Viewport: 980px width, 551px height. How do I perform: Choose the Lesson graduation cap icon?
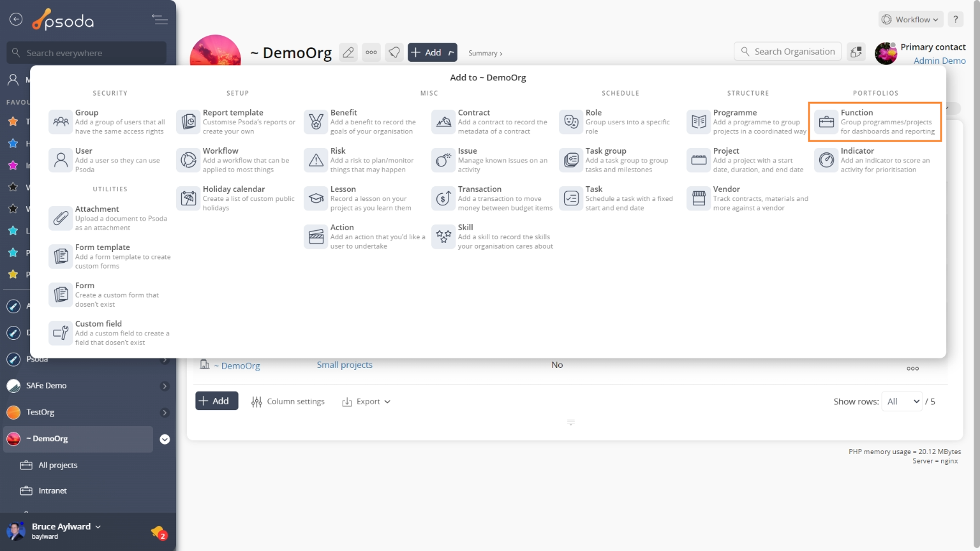point(316,198)
